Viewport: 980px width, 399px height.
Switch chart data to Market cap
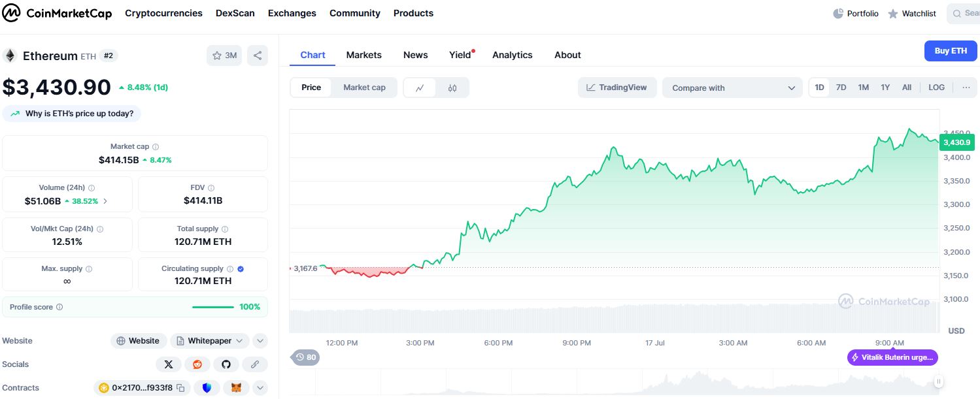point(364,88)
